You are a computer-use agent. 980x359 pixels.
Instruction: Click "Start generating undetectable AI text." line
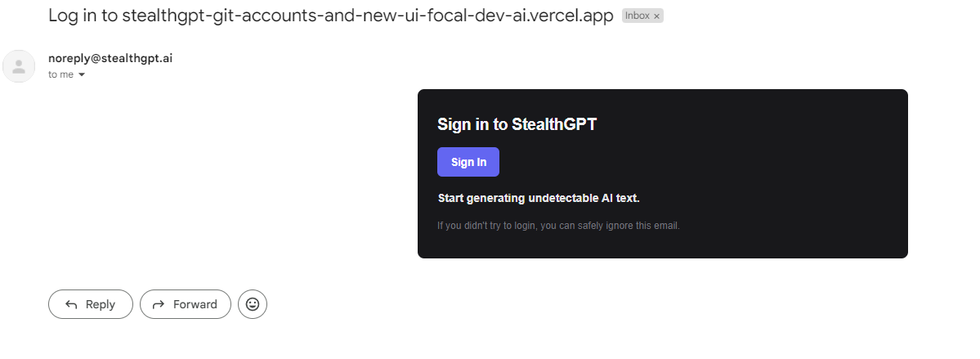coord(539,198)
